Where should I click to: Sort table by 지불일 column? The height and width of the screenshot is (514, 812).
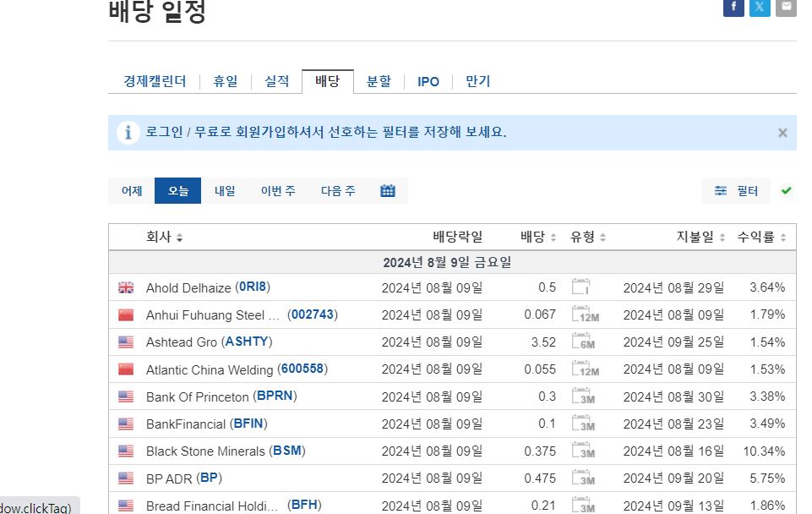click(x=700, y=238)
